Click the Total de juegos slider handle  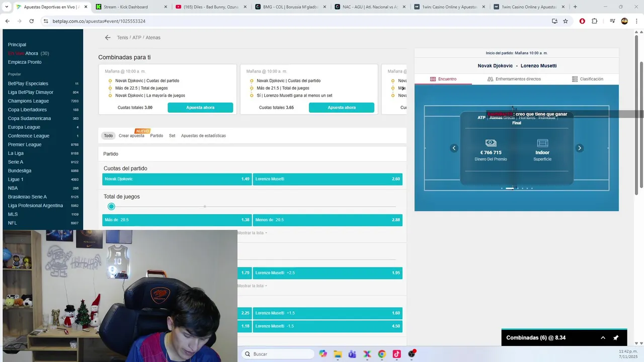[111, 207]
